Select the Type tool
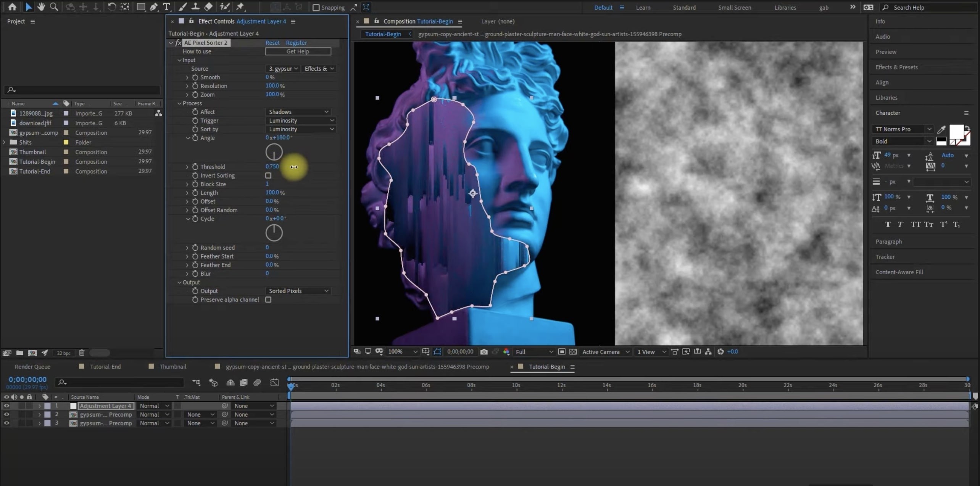This screenshot has height=486, width=980. tap(166, 7)
